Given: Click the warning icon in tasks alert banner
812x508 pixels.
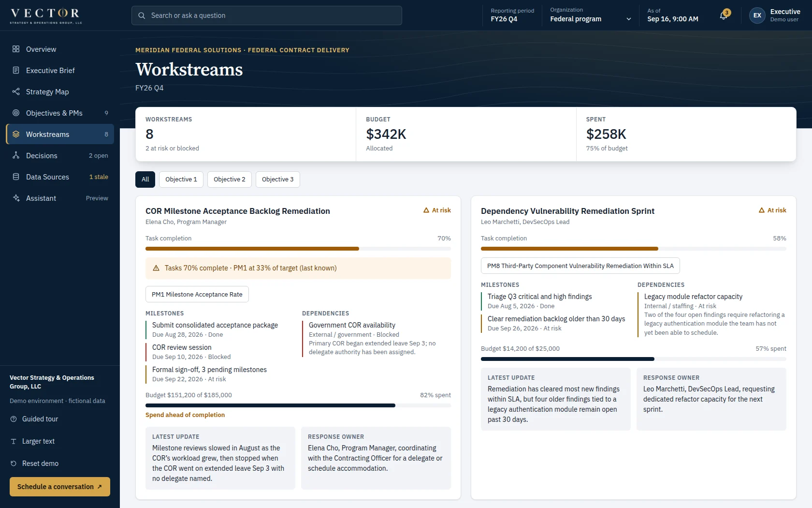Looking at the screenshot, I should [156, 268].
